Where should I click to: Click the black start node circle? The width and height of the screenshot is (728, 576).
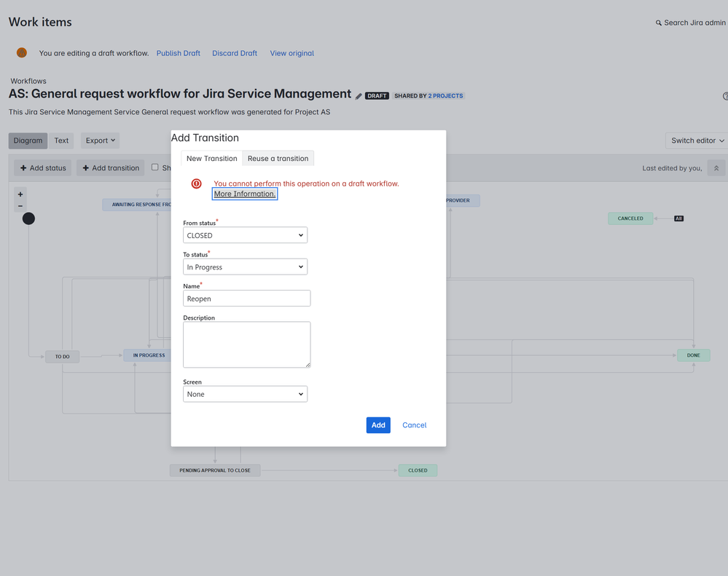29,218
